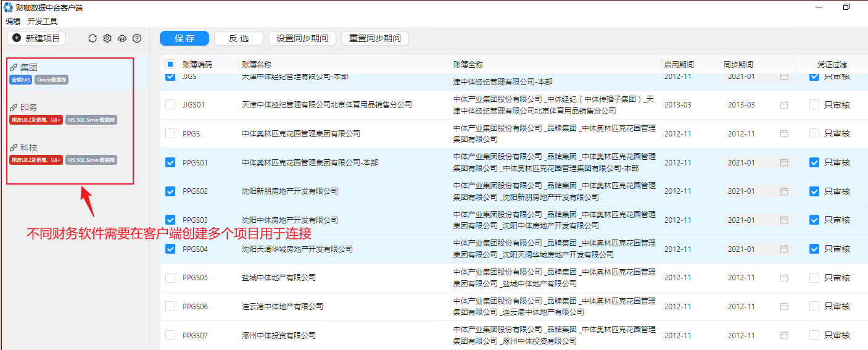This screenshot has height=350, width=868.
Task: Open the help question mark icon
Action: [137, 38]
